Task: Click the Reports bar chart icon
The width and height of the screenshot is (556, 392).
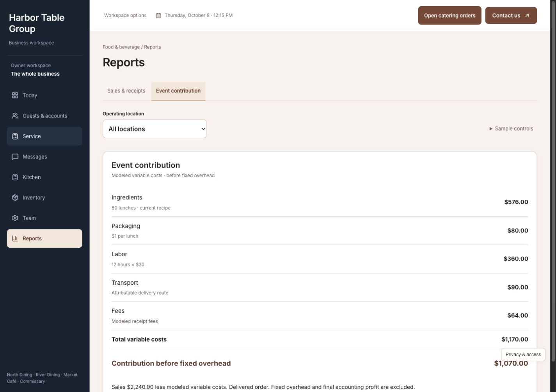Action: pyautogui.click(x=15, y=238)
